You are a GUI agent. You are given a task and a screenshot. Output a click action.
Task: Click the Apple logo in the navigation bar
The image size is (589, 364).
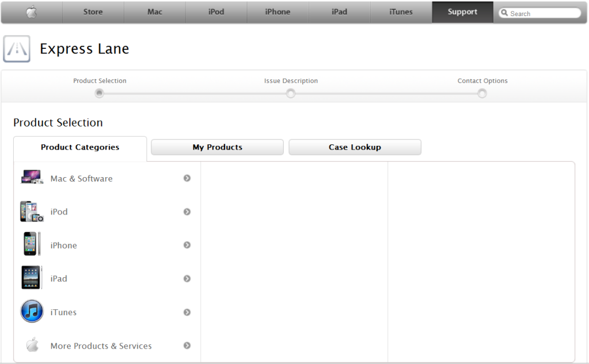coord(32,13)
